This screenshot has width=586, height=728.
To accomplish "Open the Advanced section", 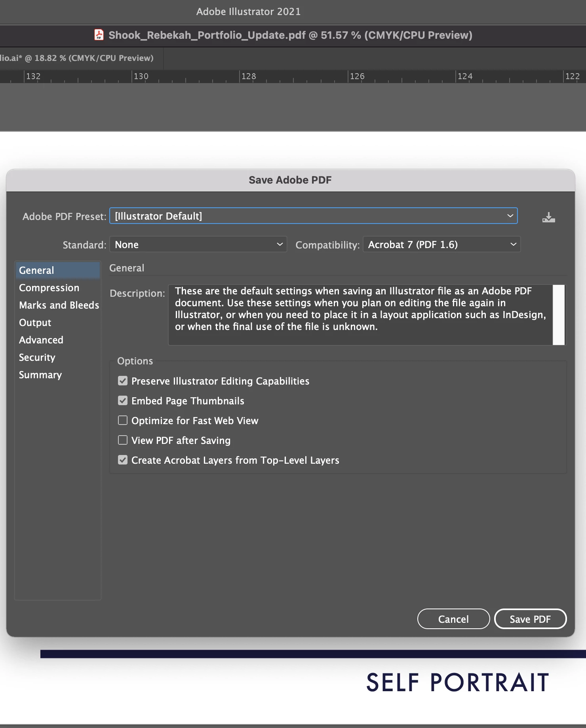I will (x=58, y=340).
